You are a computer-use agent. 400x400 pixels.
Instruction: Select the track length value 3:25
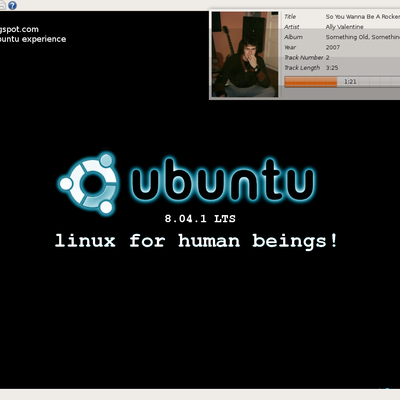point(332,68)
